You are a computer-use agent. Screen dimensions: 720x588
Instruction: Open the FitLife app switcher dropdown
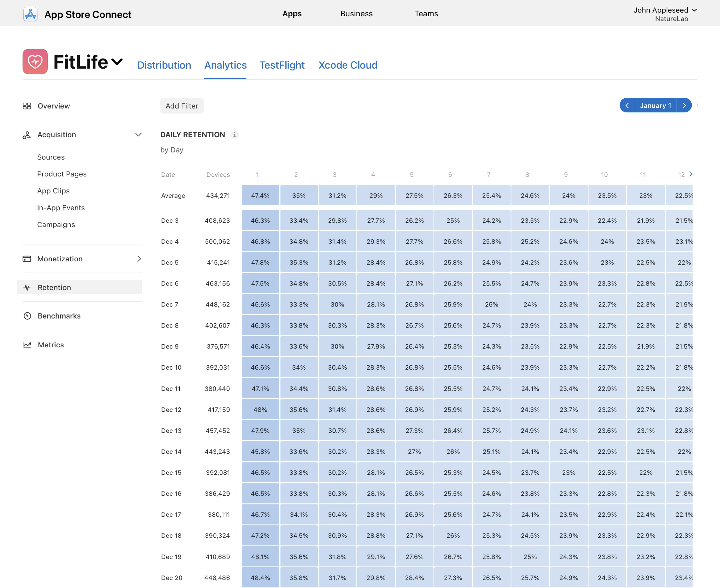117,62
